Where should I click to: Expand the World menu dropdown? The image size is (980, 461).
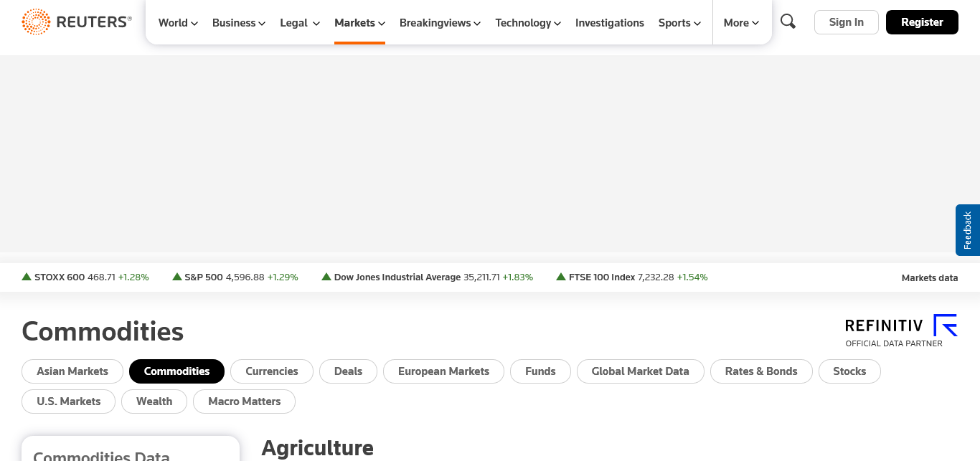click(178, 23)
